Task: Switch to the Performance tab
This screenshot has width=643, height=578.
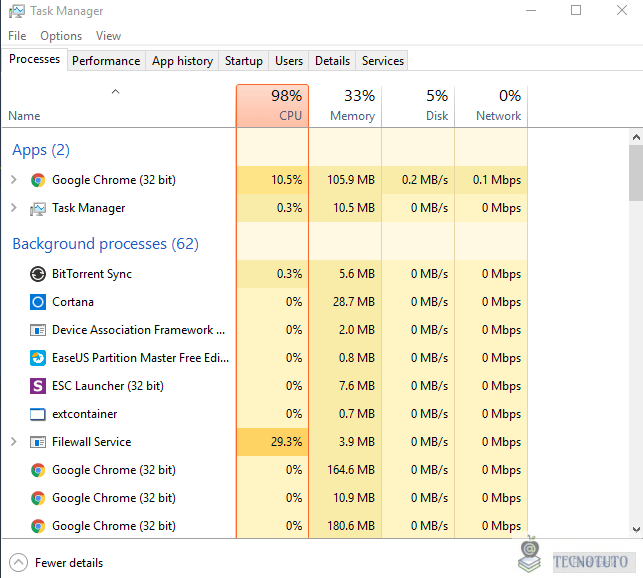Action: click(x=106, y=61)
